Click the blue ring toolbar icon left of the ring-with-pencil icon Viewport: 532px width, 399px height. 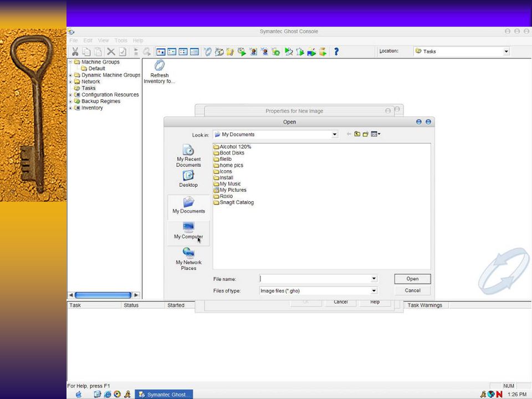coord(208,52)
